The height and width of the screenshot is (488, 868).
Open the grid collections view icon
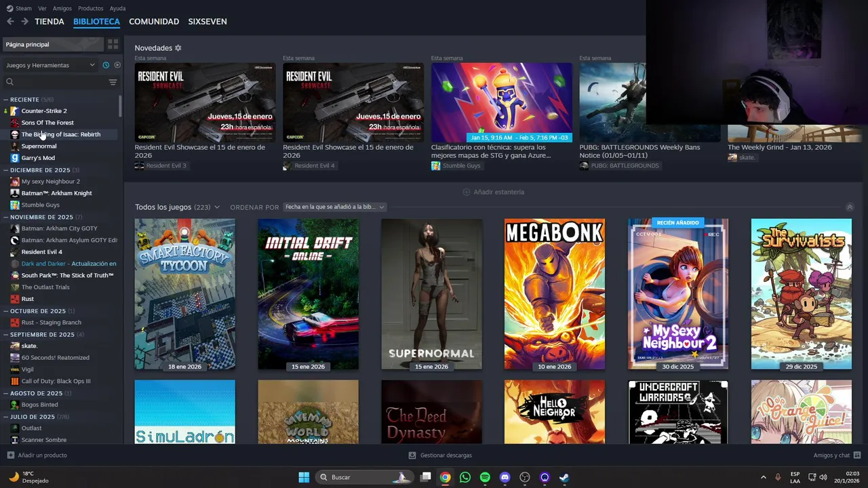(x=113, y=44)
